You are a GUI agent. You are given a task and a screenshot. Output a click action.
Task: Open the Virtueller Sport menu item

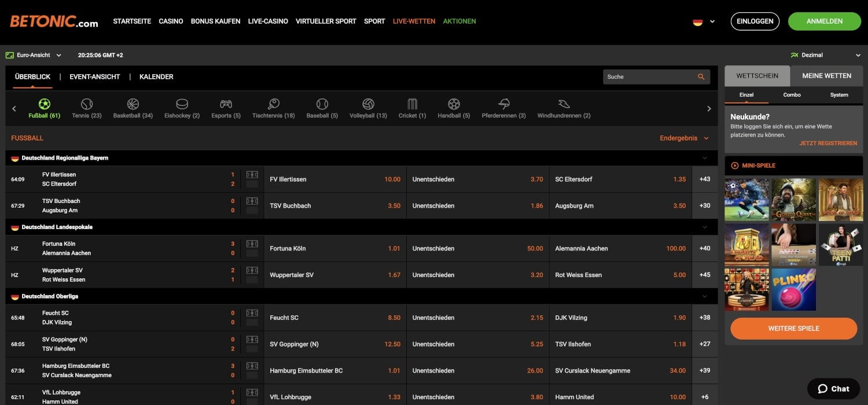pyautogui.click(x=326, y=21)
